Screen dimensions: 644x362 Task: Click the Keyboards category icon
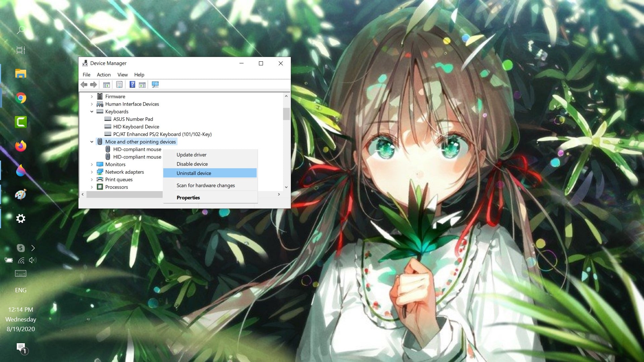pyautogui.click(x=100, y=112)
